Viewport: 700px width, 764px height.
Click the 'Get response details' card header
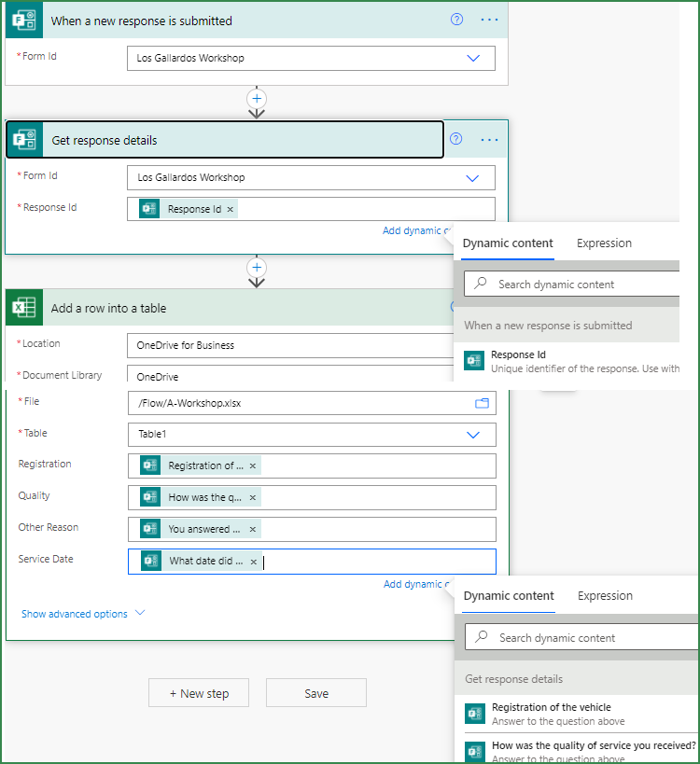click(225, 139)
